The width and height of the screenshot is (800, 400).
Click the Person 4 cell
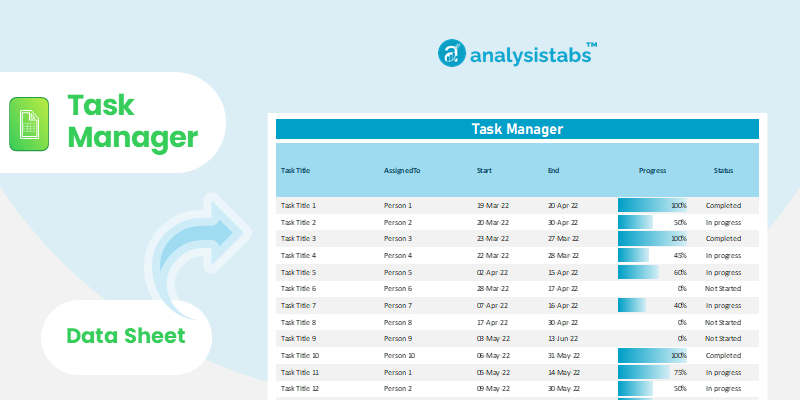398,255
